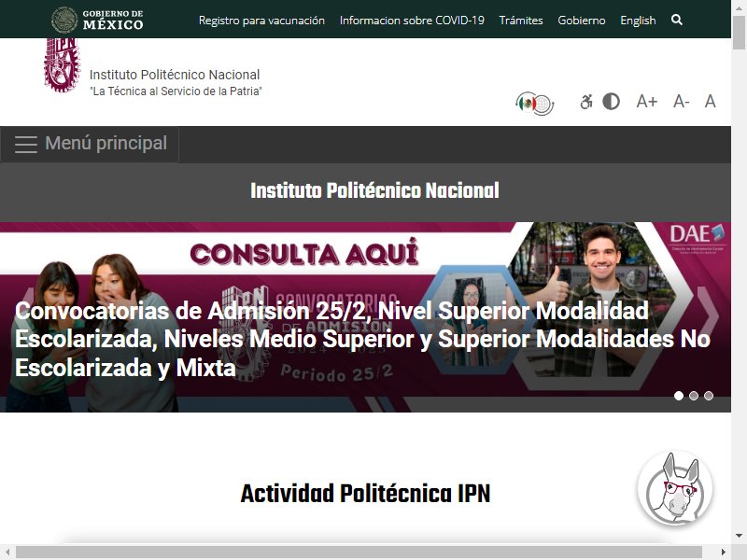Increase font size with A+
Screen dimensions: 747x560
(x=647, y=102)
